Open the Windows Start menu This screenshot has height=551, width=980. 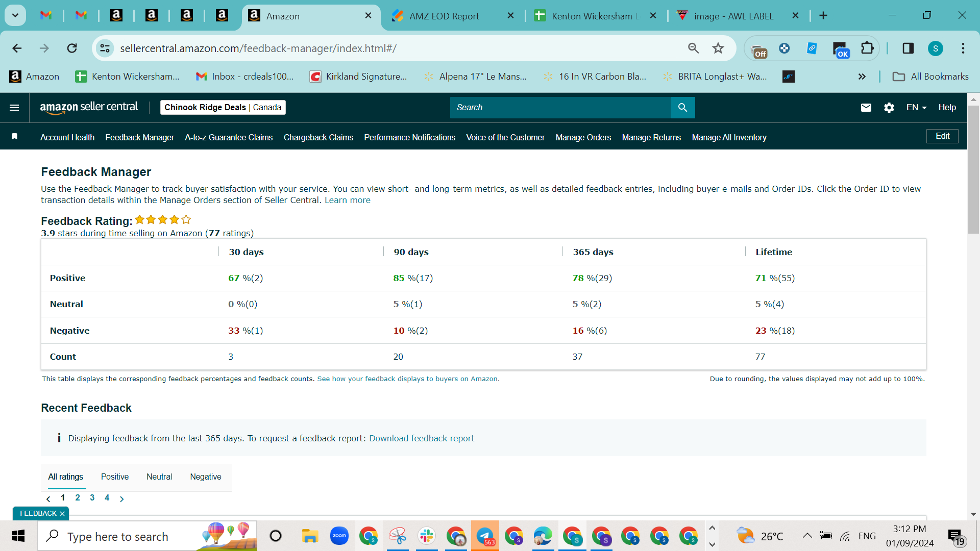18,536
